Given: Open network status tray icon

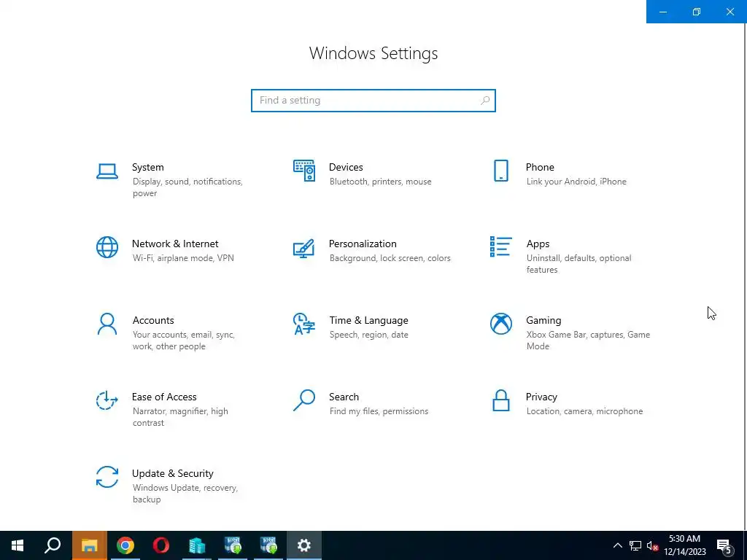Looking at the screenshot, I should (635, 545).
